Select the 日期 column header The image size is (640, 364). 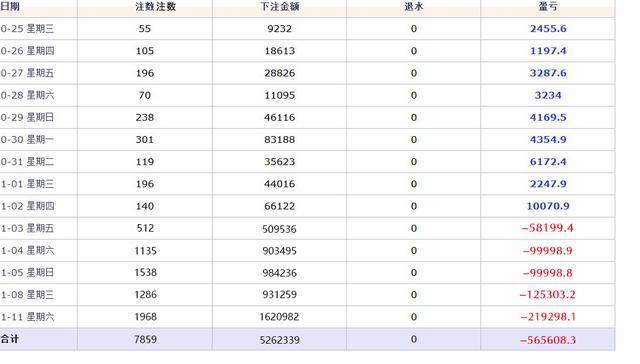[x=10, y=7]
